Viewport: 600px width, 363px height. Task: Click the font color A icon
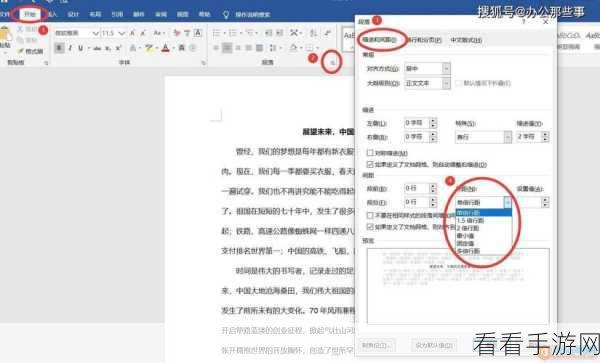click(165, 48)
